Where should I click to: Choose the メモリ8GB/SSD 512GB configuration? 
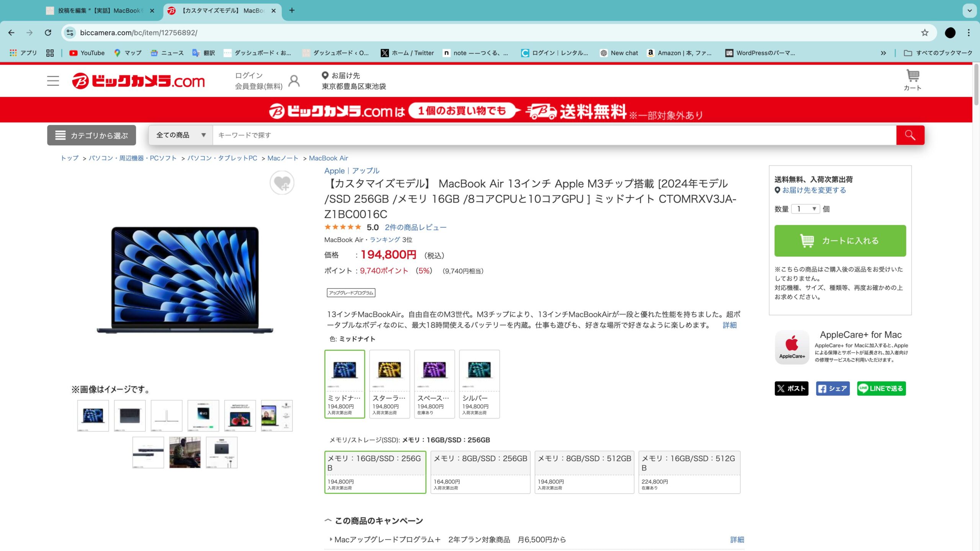[x=584, y=472]
